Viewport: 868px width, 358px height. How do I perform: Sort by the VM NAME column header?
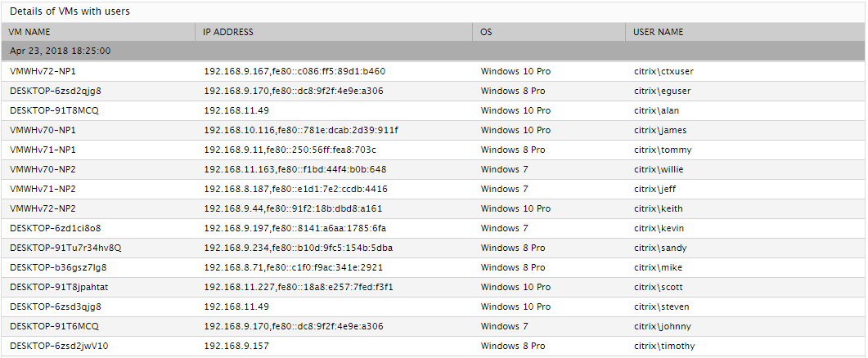point(29,32)
